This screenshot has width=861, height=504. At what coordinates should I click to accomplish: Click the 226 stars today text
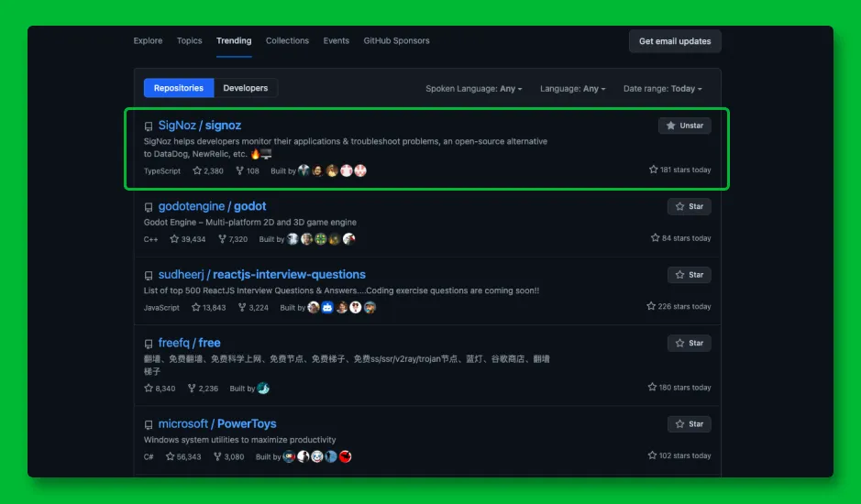[679, 306]
